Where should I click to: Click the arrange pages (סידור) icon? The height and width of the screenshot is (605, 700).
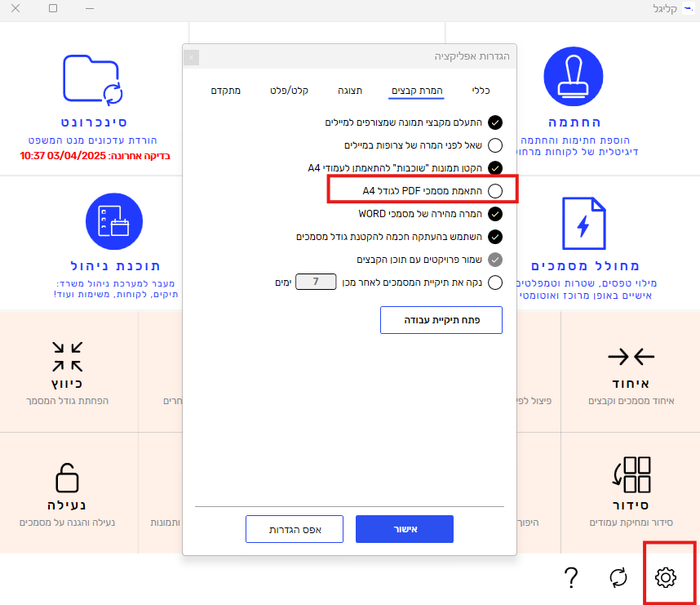(x=631, y=476)
